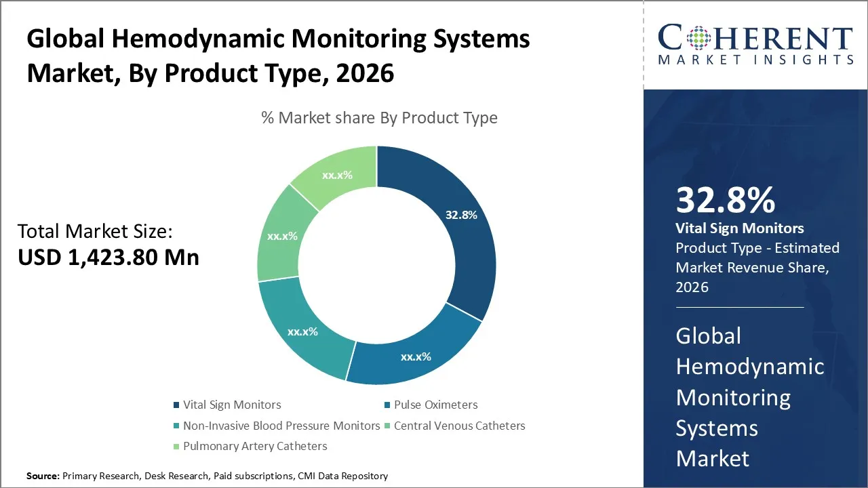Select the % Market share By Product Type label
868x488 pixels.
coord(378,117)
